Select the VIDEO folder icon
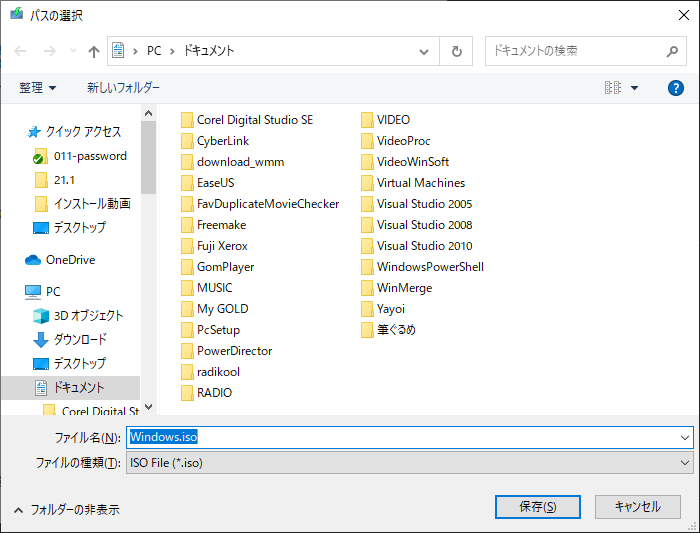The height and width of the screenshot is (533, 700). point(367,120)
